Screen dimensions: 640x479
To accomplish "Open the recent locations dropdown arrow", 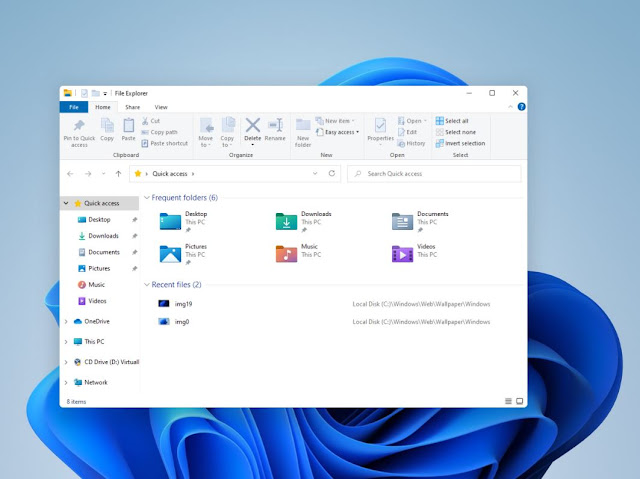I will 103,174.
